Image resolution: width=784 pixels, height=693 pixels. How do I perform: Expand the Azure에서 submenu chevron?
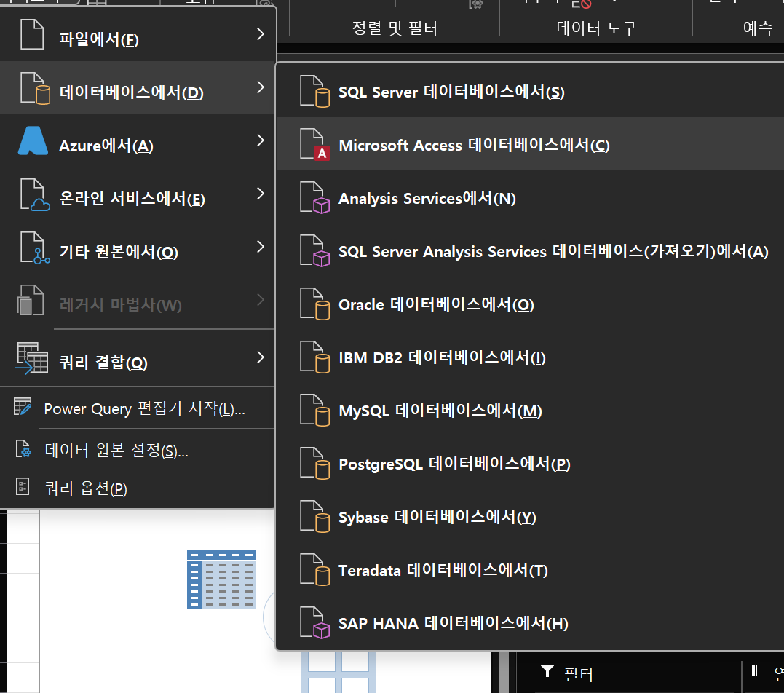261,141
